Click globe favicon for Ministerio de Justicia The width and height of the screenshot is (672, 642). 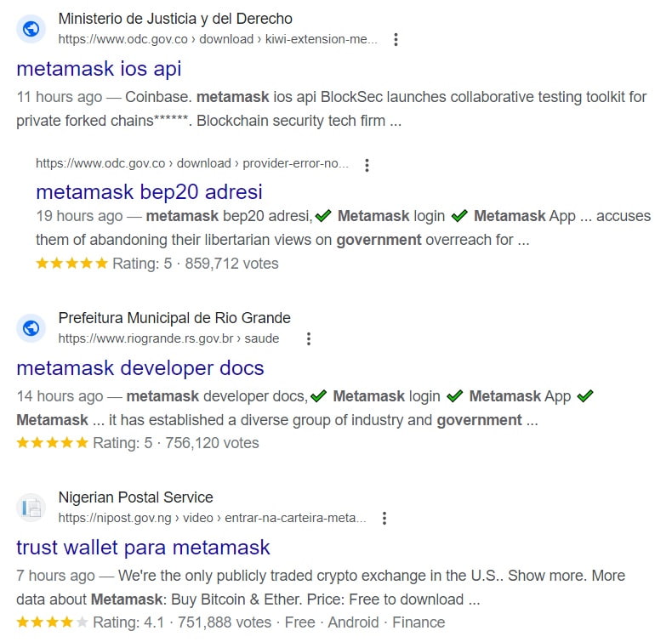[x=31, y=29]
